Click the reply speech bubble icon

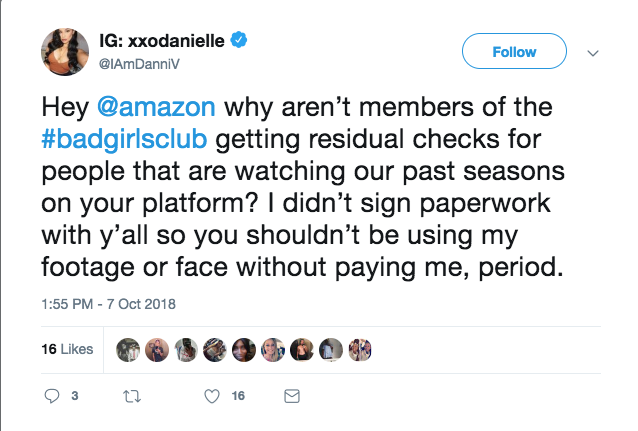click(52, 396)
